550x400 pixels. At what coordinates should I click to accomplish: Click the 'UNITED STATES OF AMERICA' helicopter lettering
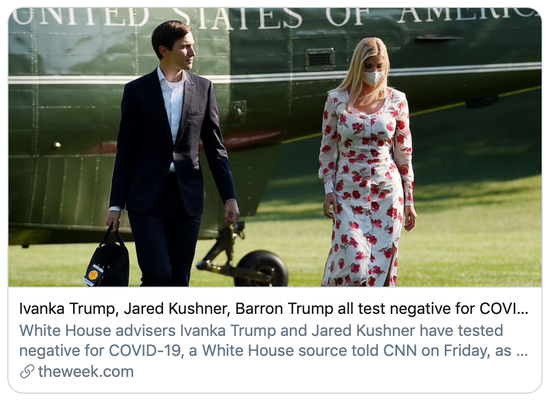pos(277,17)
